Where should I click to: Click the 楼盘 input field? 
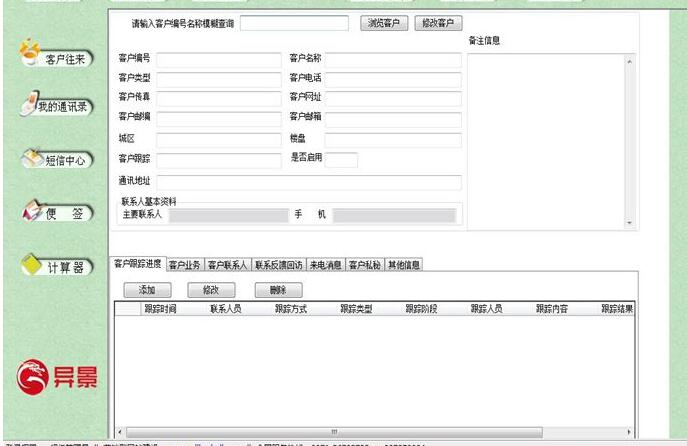393,140
